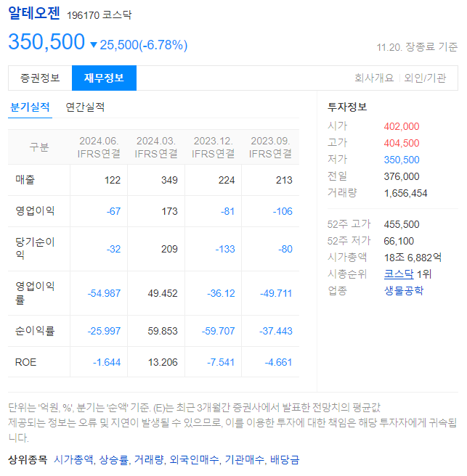Click the 순이익률 value 59.853

163,331
